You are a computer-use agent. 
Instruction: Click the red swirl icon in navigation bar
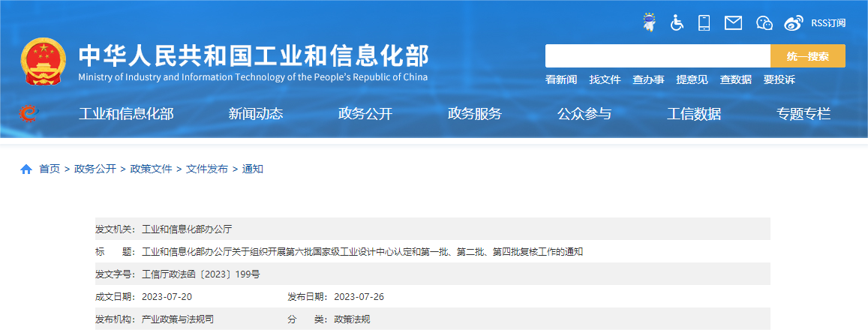pyautogui.click(x=28, y=113)
